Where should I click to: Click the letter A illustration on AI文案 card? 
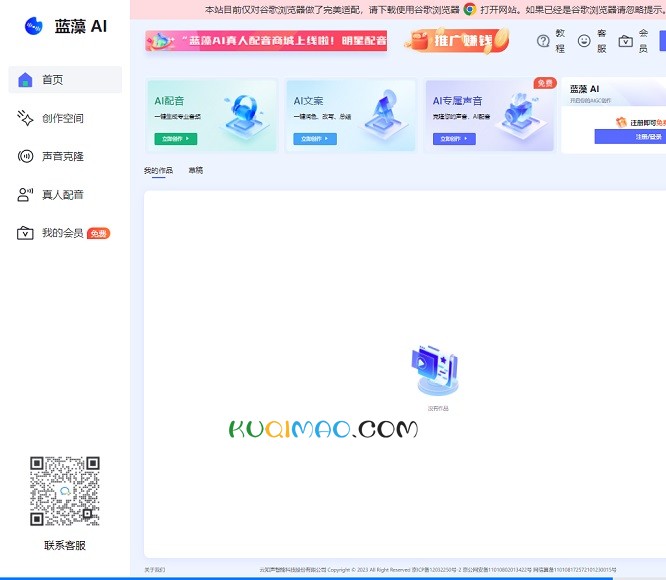384,114
